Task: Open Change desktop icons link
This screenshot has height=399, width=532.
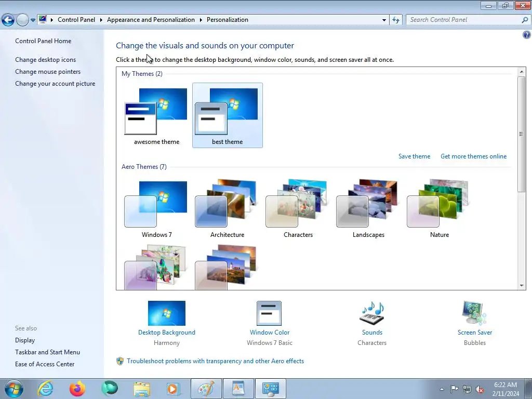Action: 46,60
